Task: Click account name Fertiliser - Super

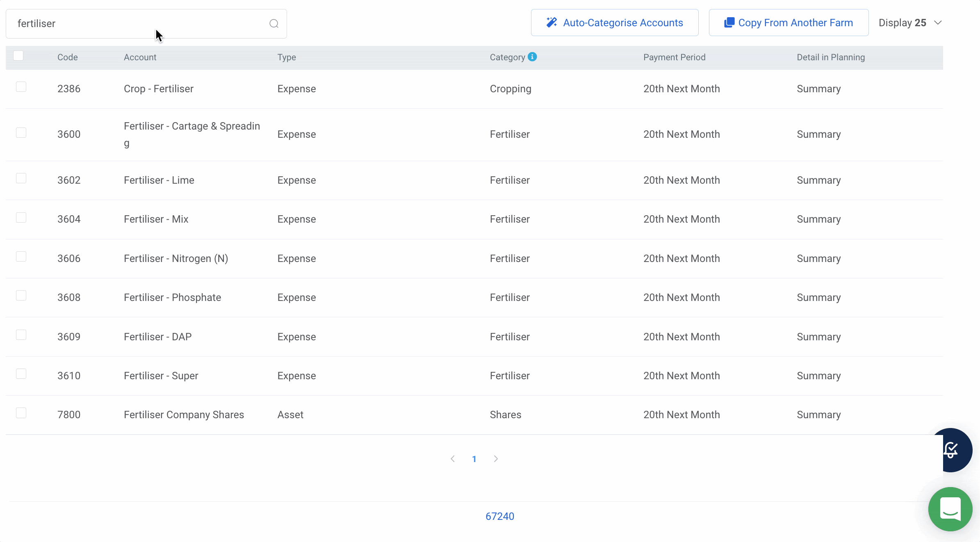Action: (x=161, y=376)
